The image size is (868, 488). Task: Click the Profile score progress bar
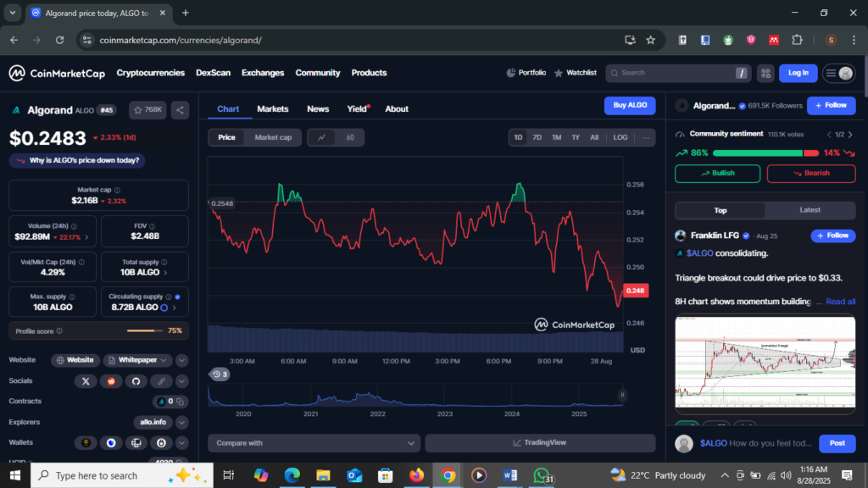(145, 331)
